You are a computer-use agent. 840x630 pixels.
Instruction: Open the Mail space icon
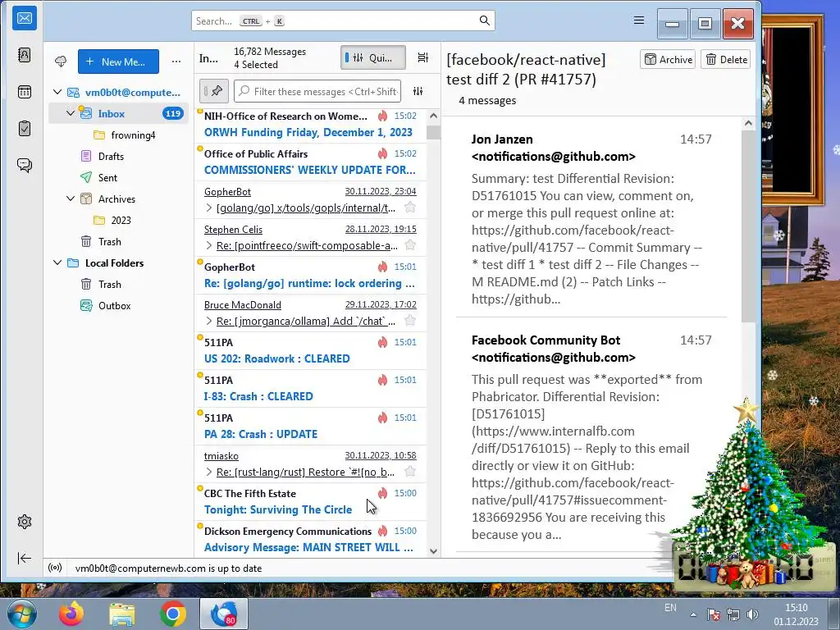pos(24,18)
